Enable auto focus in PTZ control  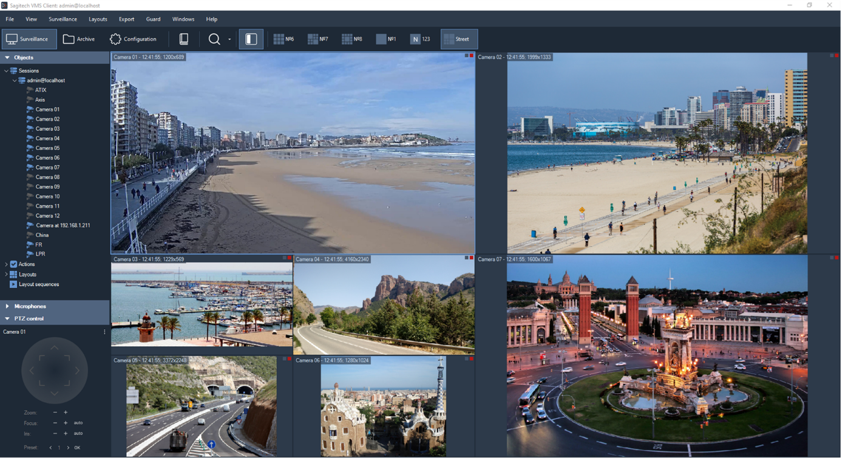[x=78, y=423]
